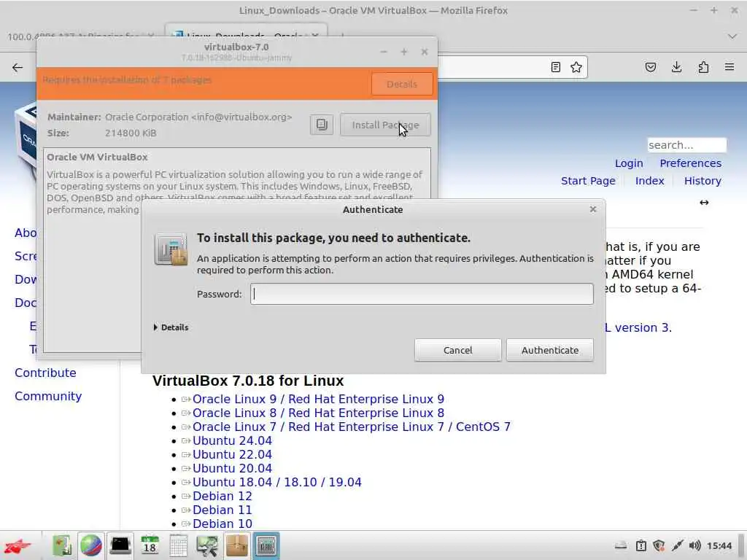The height and width of the screenshot is (560, 747).
Task: Open the terminal taskbar icon
Action: tap(120, 545)
